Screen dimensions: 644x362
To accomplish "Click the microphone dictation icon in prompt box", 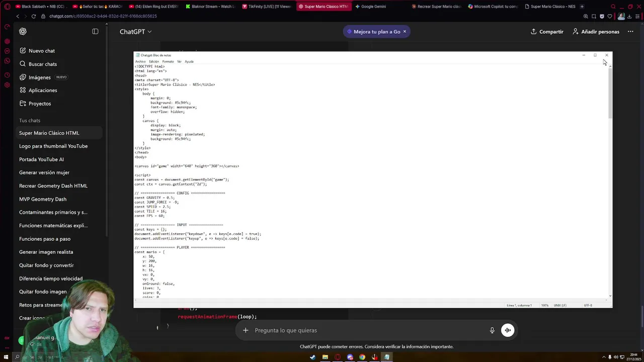I will (x=492, y=330).
